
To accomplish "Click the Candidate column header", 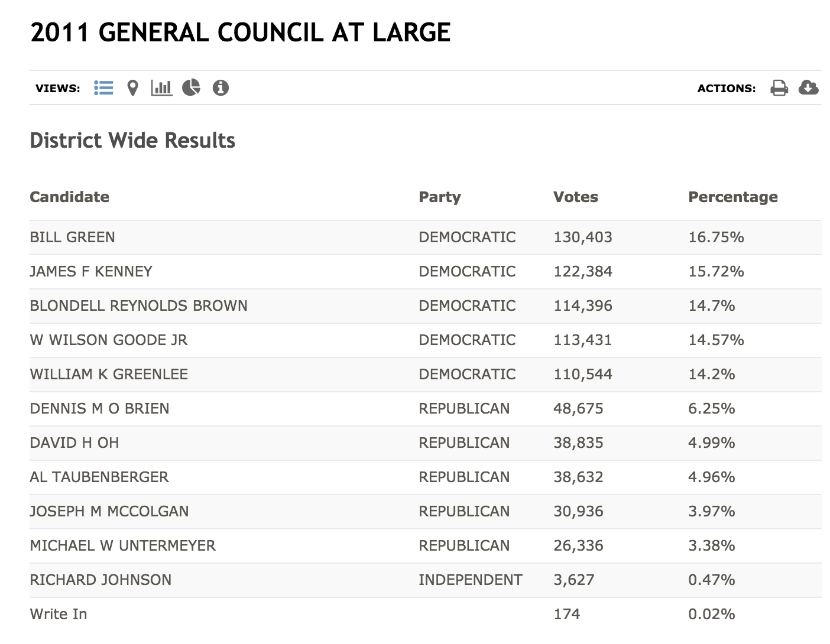I will (x=70, y=197).
